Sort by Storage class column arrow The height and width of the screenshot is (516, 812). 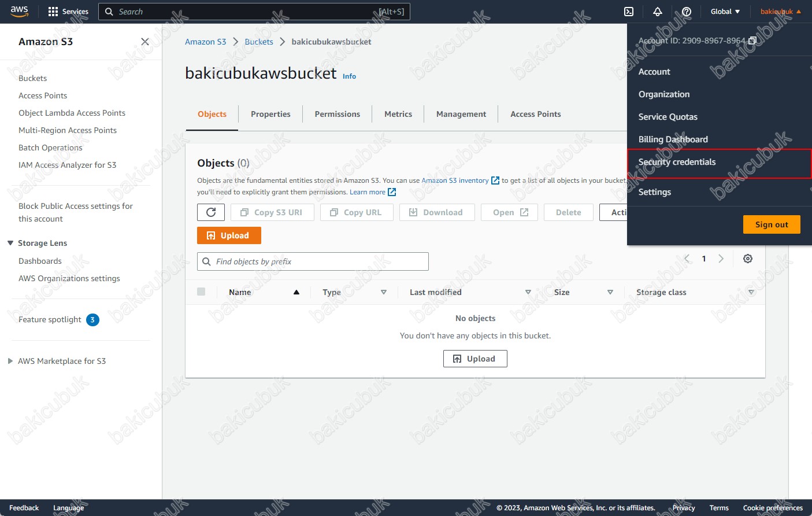[x=751, y=292]
